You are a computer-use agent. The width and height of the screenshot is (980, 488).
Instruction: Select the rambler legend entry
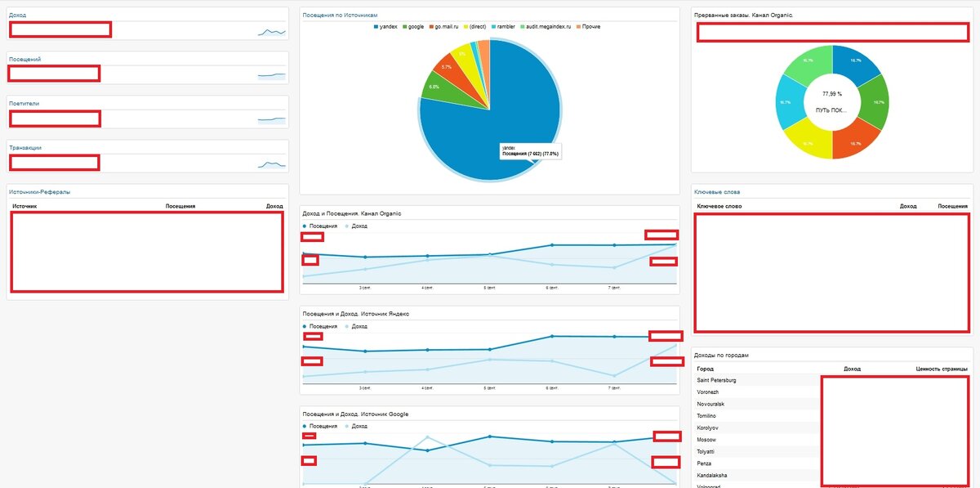click(502, 27)
